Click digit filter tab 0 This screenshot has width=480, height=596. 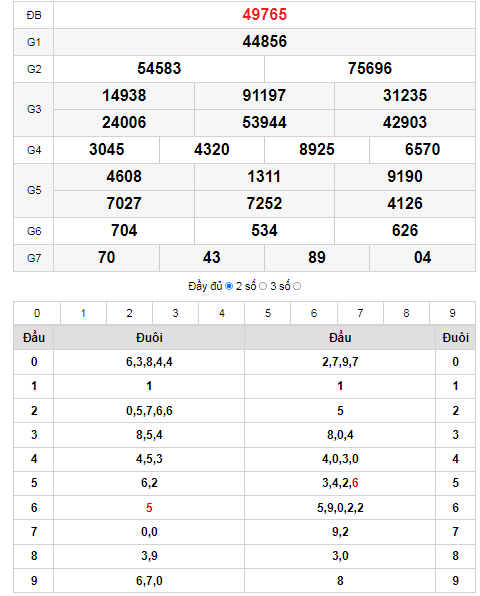coord(37,313)
